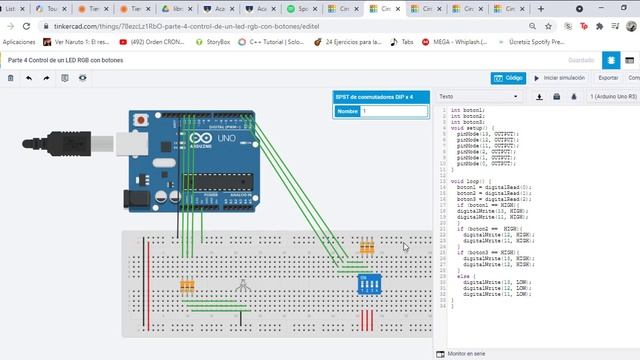Click code line boton1 = digitalRead(0);

click(x=494, y=187)
